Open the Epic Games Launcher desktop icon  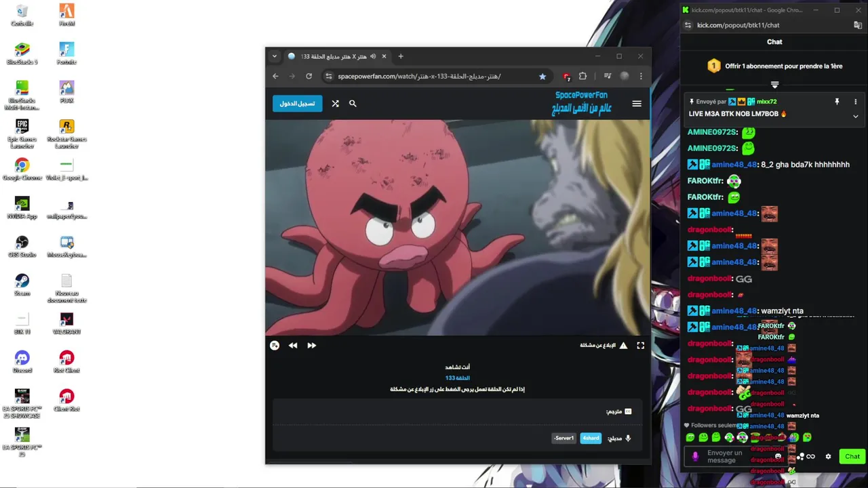22,134
